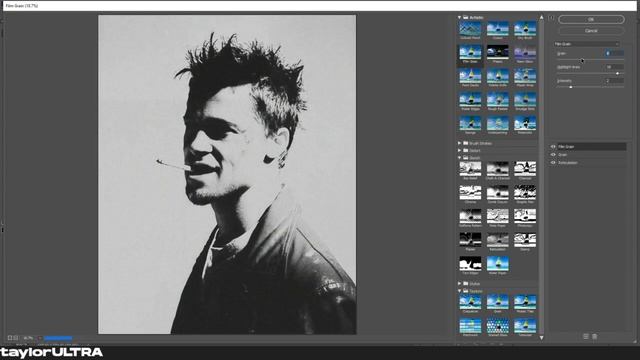The height and width of the screenshot is (360, 640).
Task: Adjust the Grain slider
Action: [590, 60]
